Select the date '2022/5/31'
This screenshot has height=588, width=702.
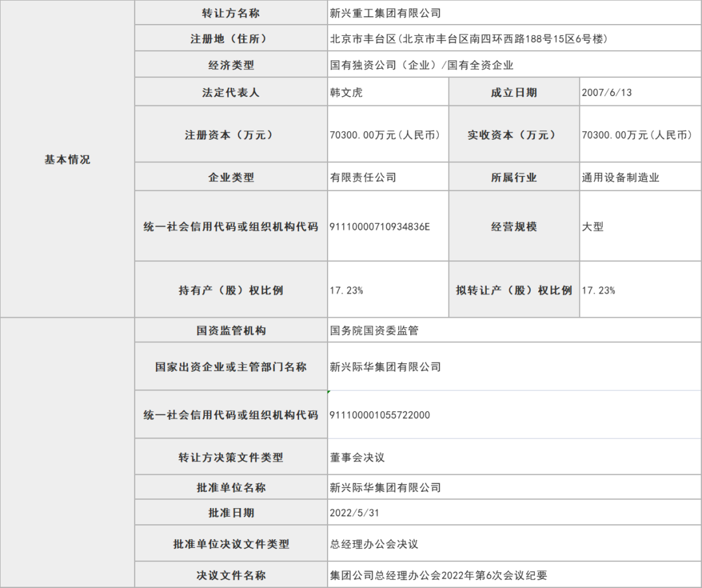(355, 513)
